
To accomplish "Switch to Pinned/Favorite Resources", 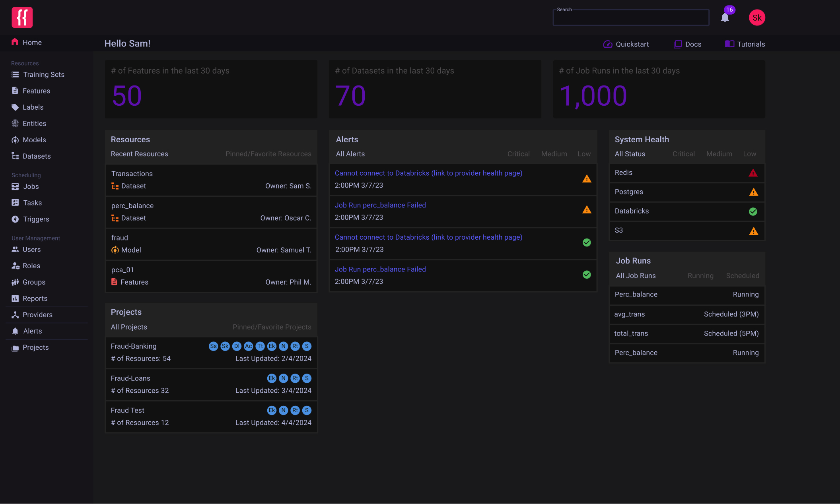I will pyautogui.click(x=268, y=154).
